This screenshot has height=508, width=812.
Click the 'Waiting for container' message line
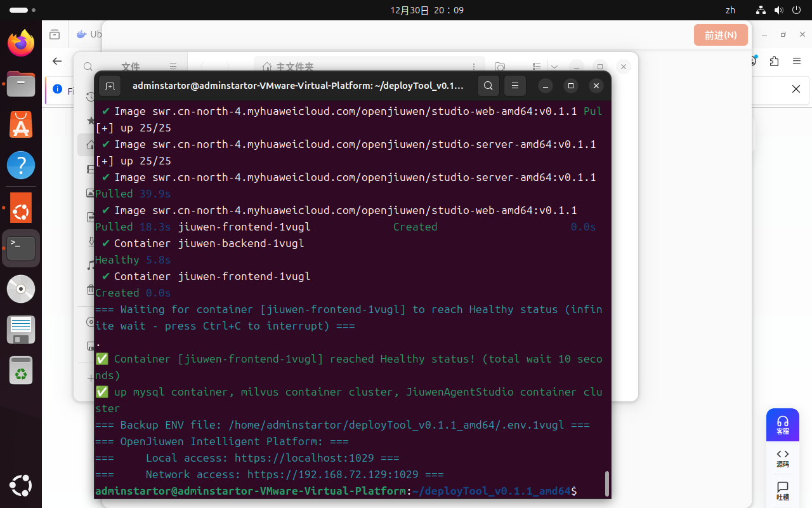pos(349,317)
